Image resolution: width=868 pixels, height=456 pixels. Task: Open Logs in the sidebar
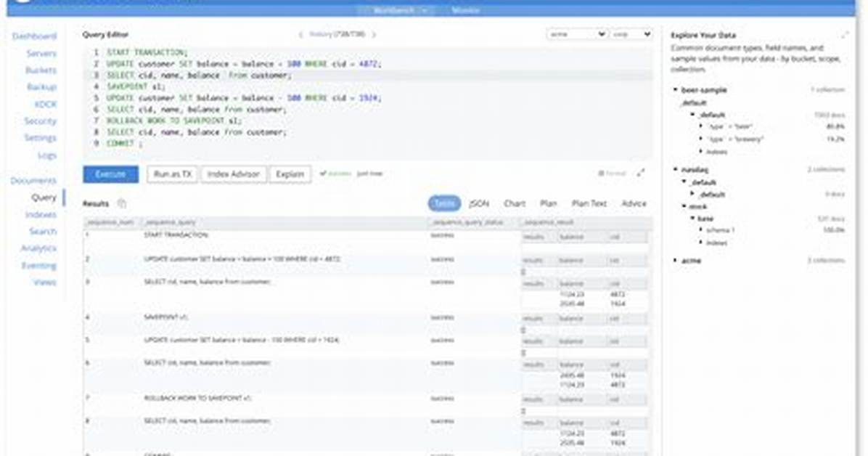click(47, 155)
